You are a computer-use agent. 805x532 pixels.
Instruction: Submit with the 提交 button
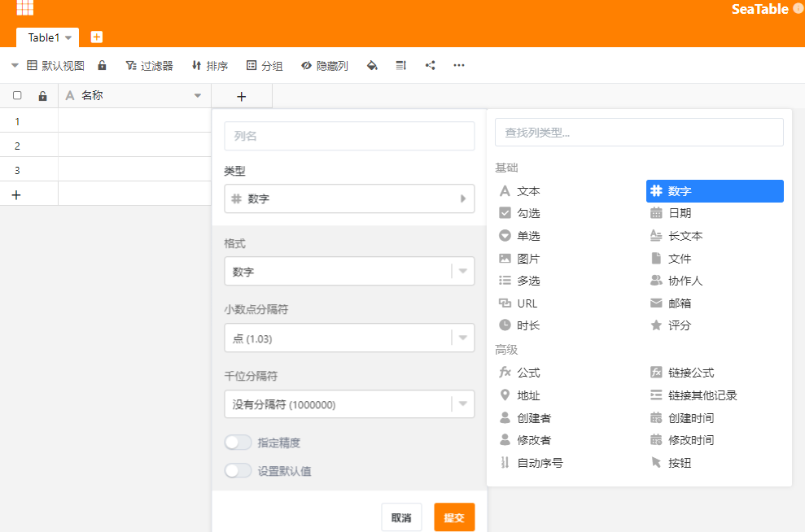[453, 516]
